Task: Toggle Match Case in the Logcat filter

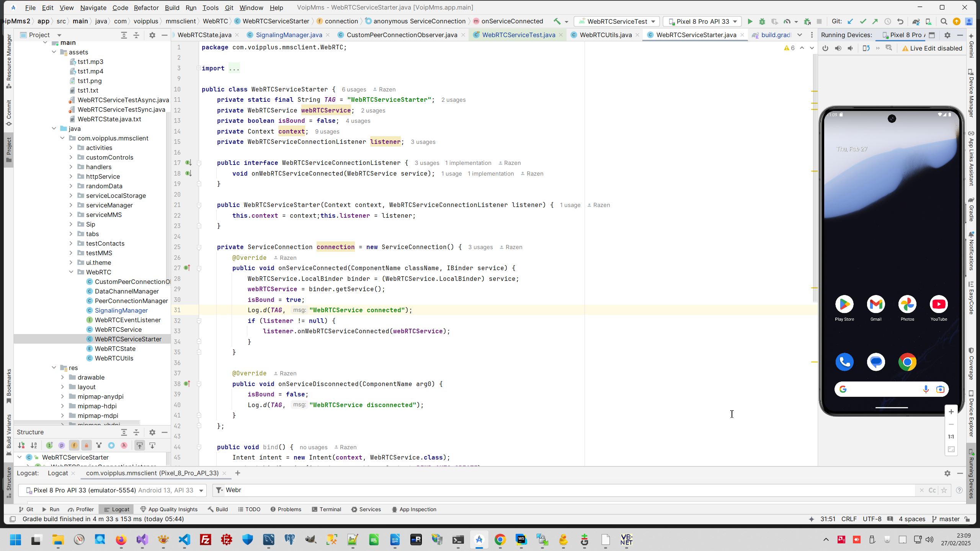Action: click(x=932, y=490)
